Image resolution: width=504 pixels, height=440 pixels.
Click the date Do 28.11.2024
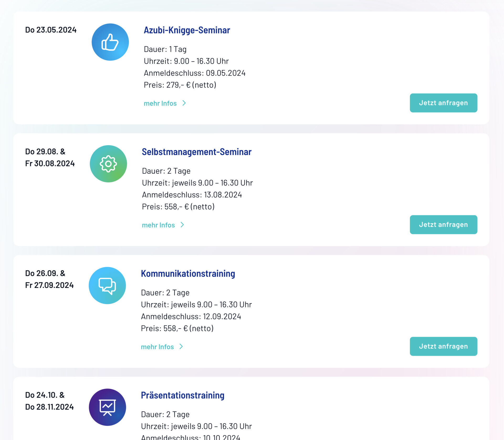coord(49,407)
